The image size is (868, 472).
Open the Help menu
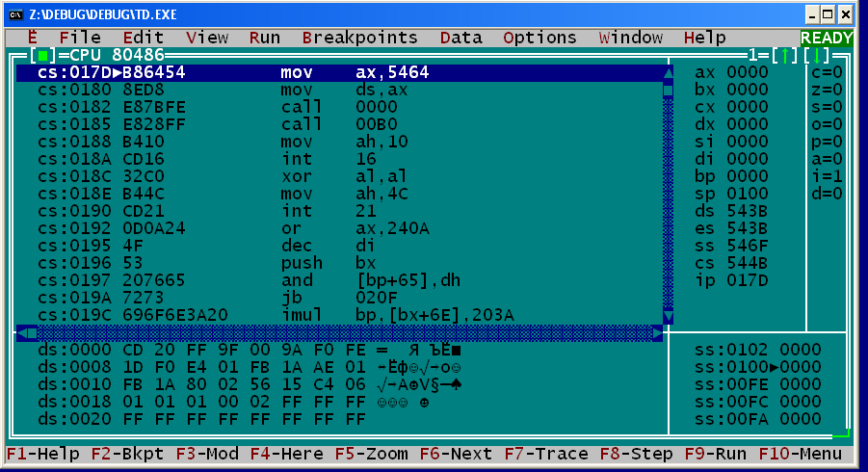(704, 38)
